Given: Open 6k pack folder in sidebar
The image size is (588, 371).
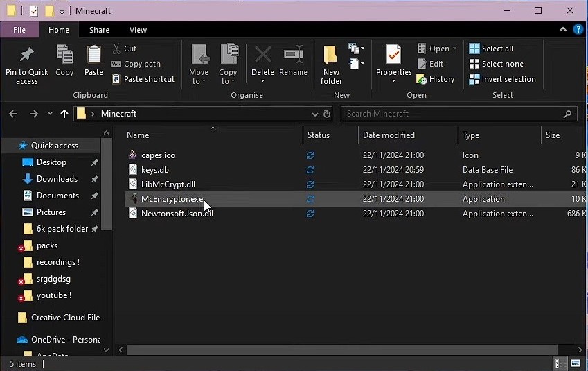Looking at the screenshot, I should pyautogui.click(x=62, y=229).
